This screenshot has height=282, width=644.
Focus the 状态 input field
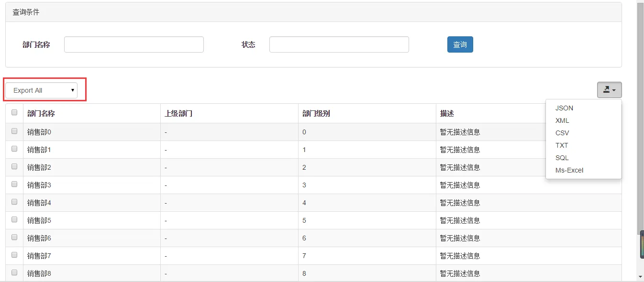[x=339, y=44]
